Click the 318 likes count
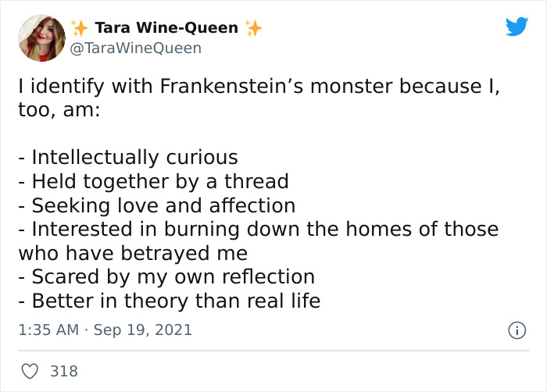Screen dimensions: 547x392 64,371
